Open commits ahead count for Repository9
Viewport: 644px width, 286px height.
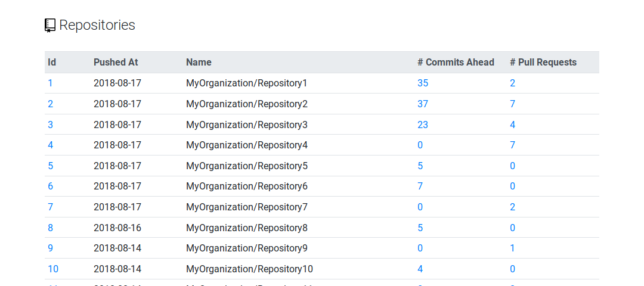pos(420,248)
